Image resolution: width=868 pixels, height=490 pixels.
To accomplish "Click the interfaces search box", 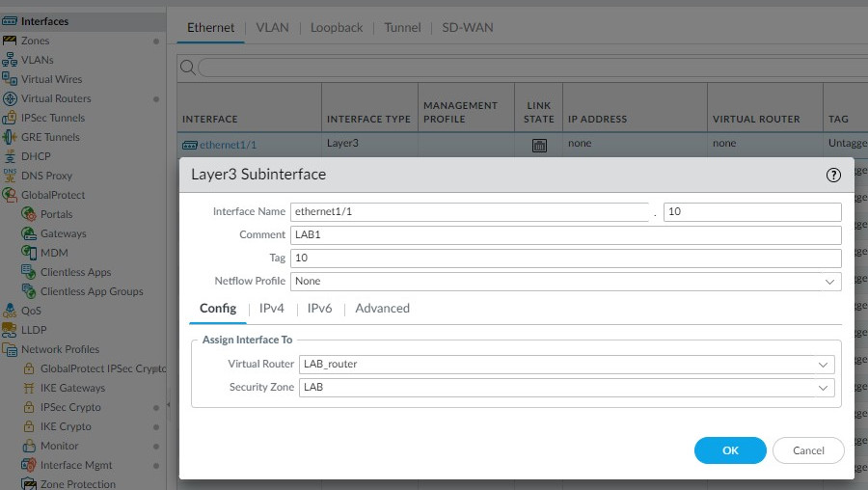I will [532, 68].
